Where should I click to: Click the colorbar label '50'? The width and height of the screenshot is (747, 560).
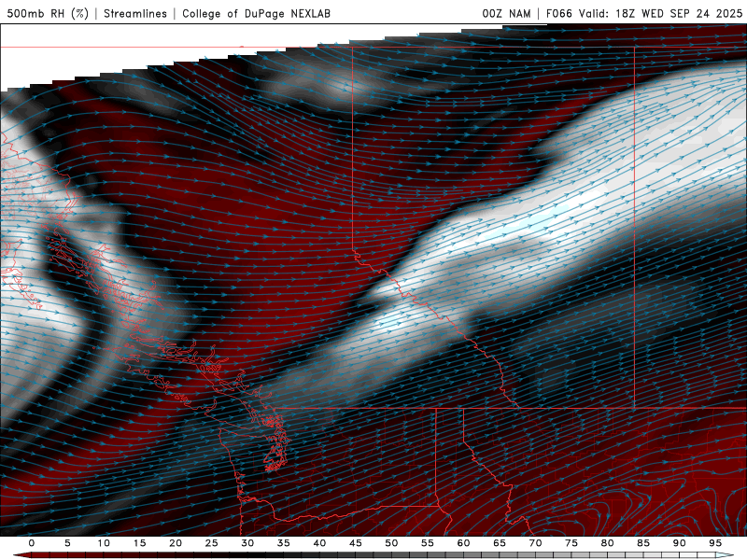(391, 543)
